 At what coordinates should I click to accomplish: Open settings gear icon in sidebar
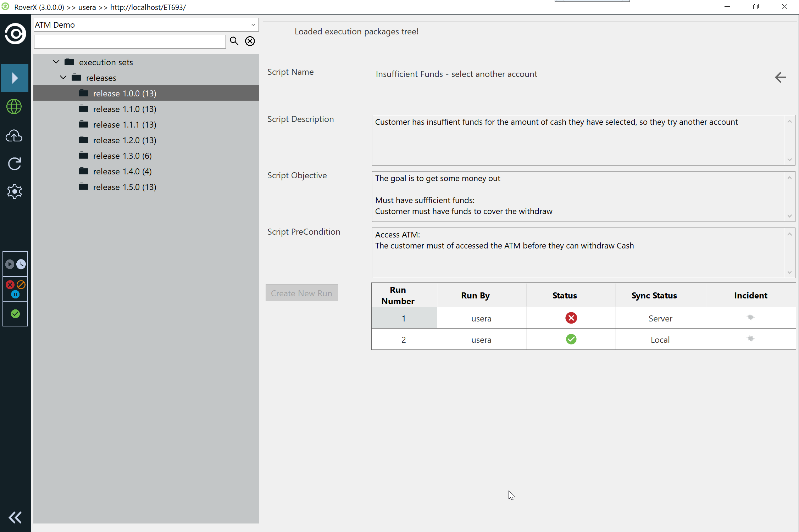tap(15, 191)
